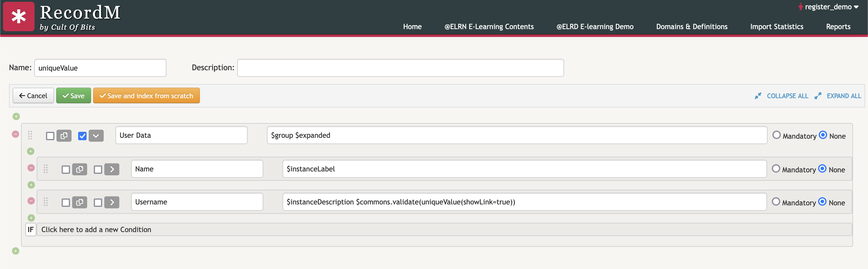The width and height of the screenshot is (868, 269).
Task: Open Domains & Definitions menu
Action: [692, 27]
